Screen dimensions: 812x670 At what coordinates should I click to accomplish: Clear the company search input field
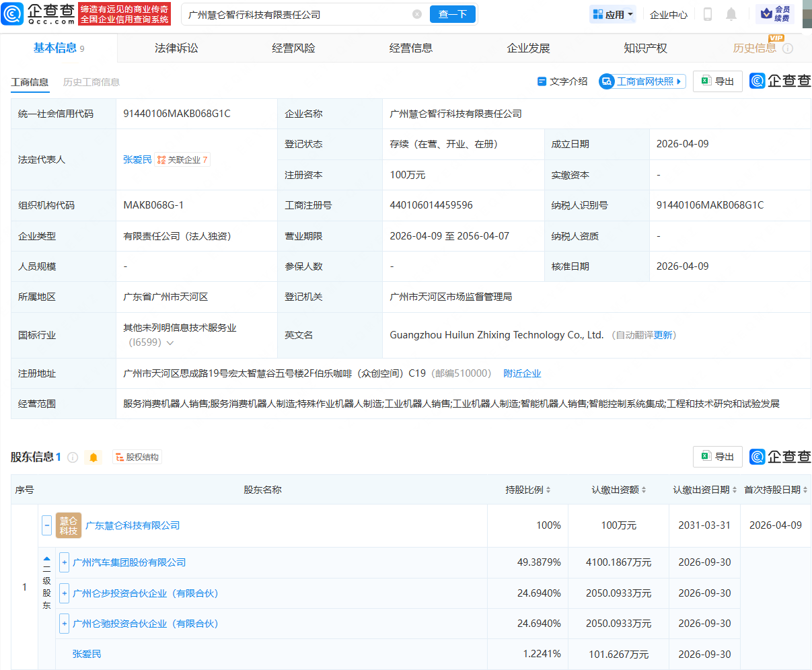pos(417,13)
